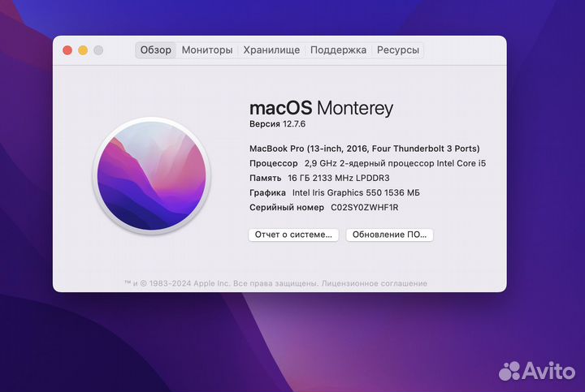Select the Ресурсы tab
This screenshot has height=392, width=585.
click(397, 50)
